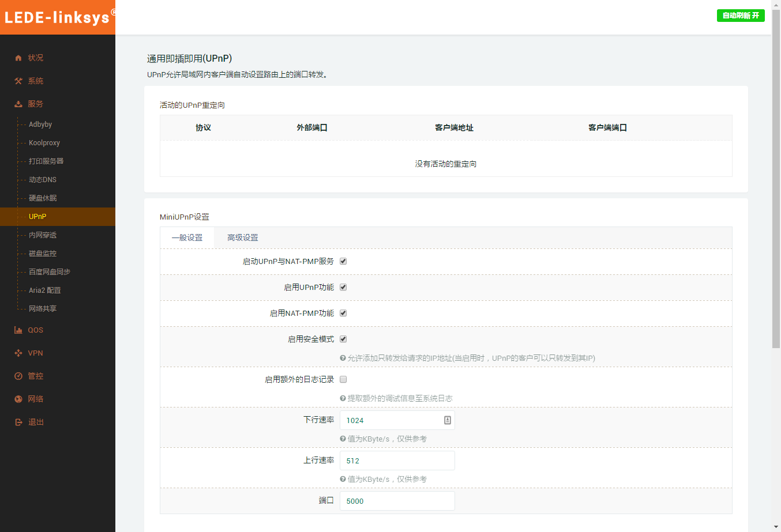The height and width of the screenshot is (532, 781).
Task: Switch to the 高级设置 tab
Action: [242, 237]
